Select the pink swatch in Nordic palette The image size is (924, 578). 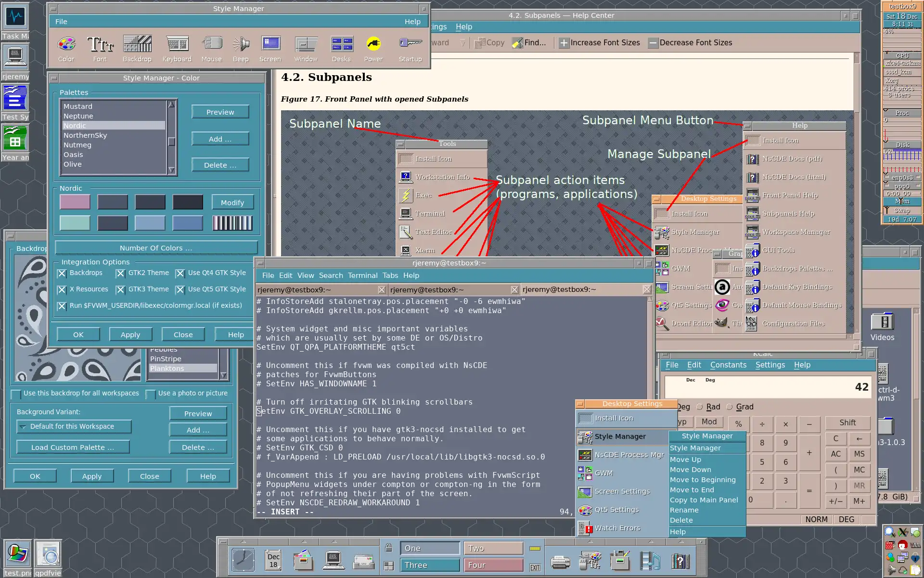pos(75,202)
